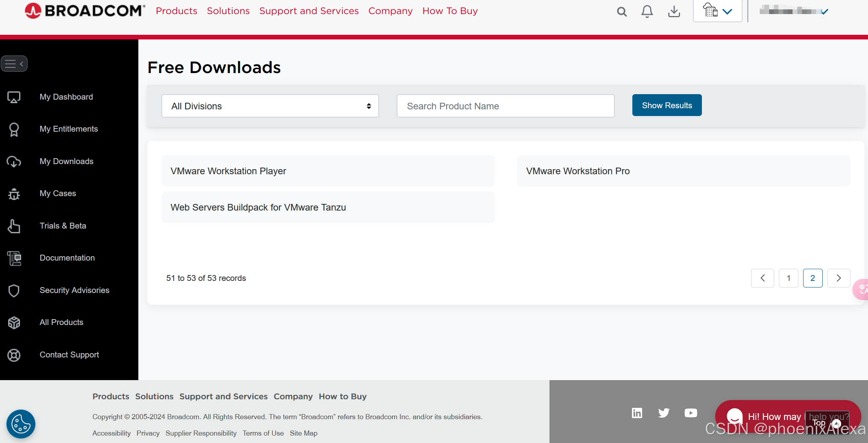Open VMware Workstation Player downloads
The width and height of the screenshot is (868, 443).
pos(328,171)
